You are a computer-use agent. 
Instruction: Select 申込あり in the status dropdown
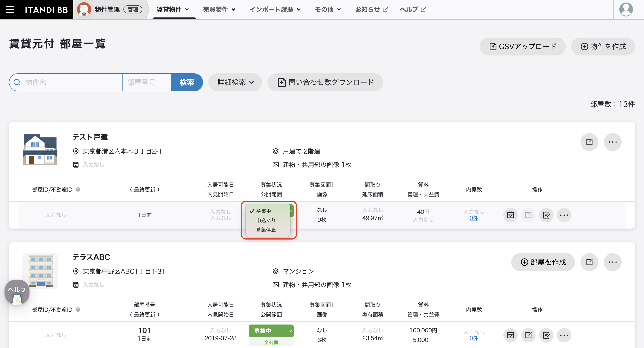click(x=267, y=220)
